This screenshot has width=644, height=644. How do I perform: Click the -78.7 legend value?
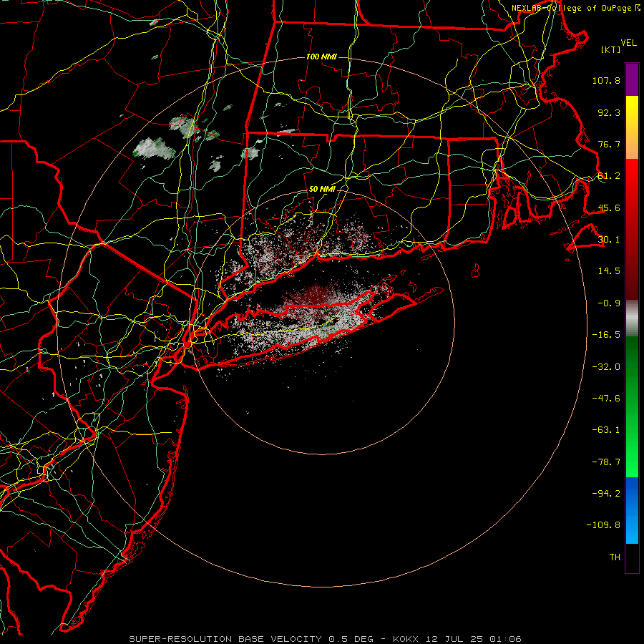pos(606,462)
